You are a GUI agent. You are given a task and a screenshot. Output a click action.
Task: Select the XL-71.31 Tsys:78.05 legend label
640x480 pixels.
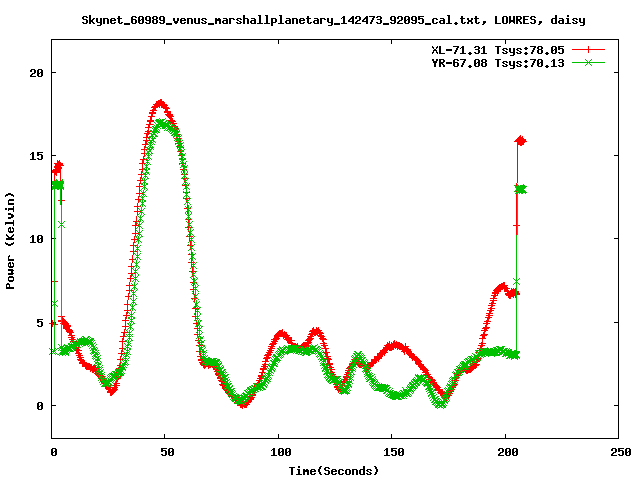[x=498, y=50]
